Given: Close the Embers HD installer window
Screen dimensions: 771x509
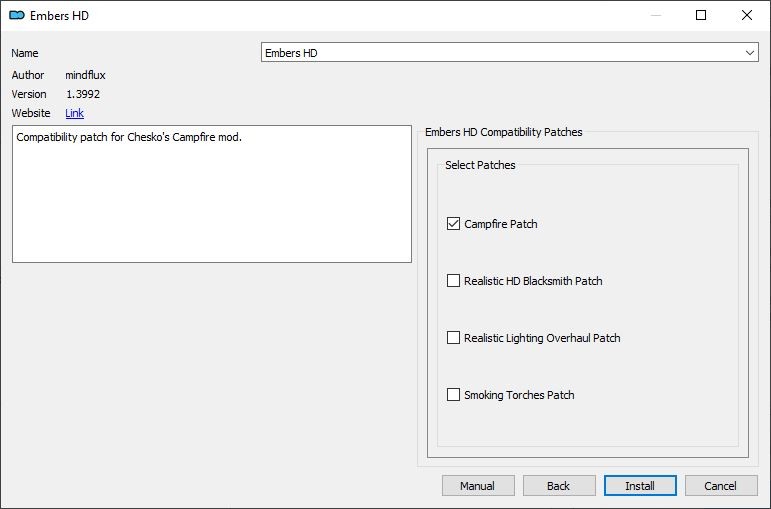Looking at the screenshot, I should pos(747,15).
